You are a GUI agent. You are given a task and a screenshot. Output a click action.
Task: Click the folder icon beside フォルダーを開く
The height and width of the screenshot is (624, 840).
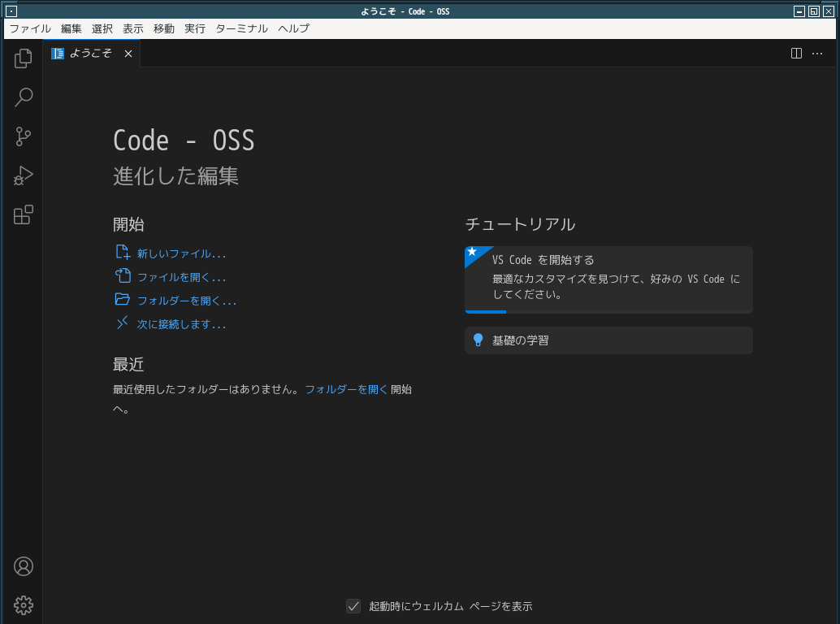[x=123, y=299]
